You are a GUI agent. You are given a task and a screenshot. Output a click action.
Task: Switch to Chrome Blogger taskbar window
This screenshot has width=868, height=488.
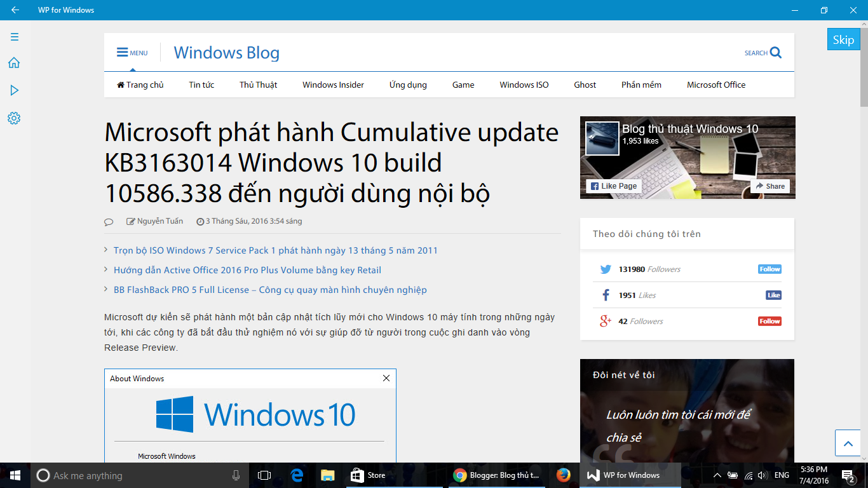pyautogui.click(x=497, y=475)
